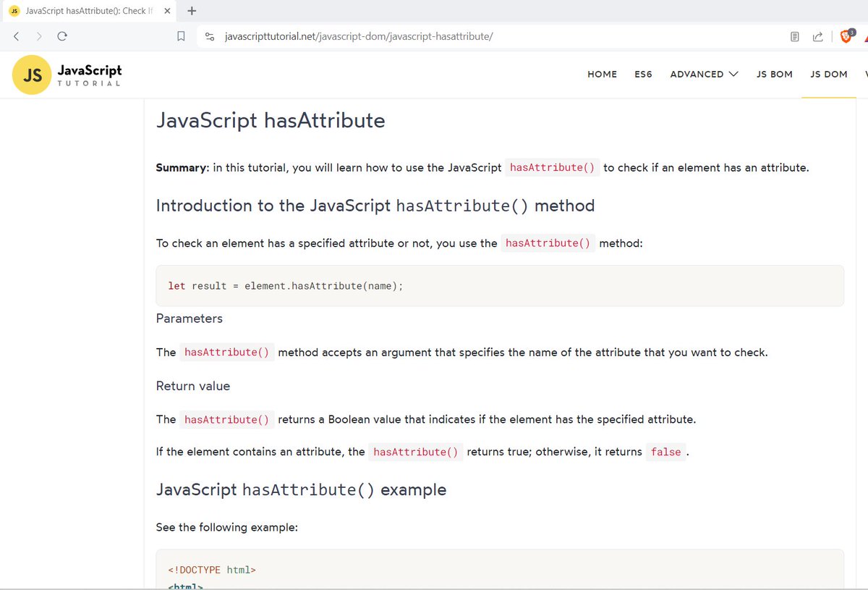The width and height of the screenshot is (868, 590).
Task: Open reader mode icon in address bar
Action: point(794,36)
